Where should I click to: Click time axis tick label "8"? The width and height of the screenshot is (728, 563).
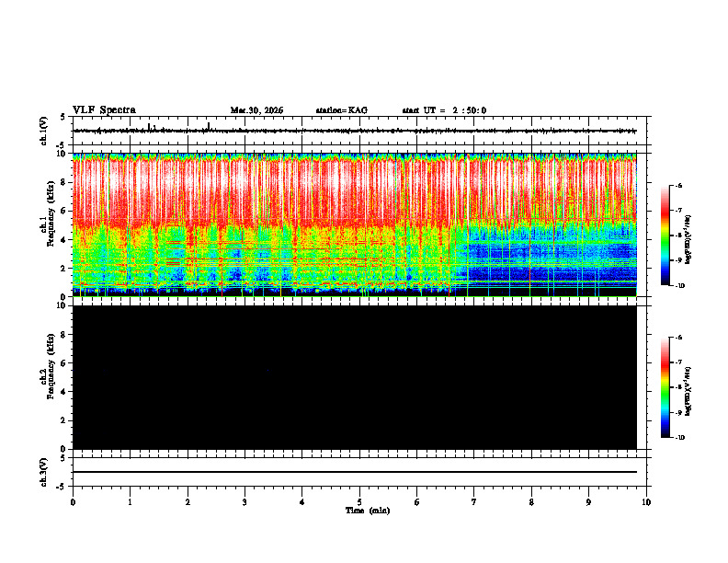[531, 502]
